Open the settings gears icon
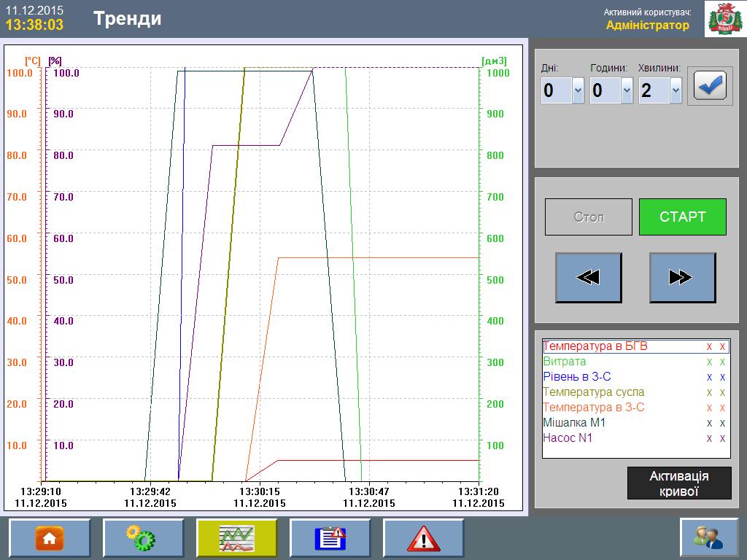This screenshot has height=560, width=747. (143, 538)
